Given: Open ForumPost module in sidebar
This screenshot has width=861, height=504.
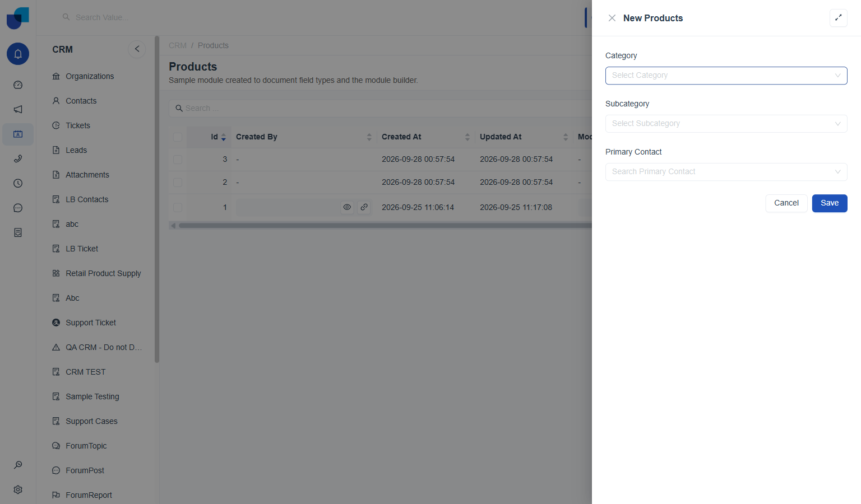Looking at the screenshot, I should 85,470.
